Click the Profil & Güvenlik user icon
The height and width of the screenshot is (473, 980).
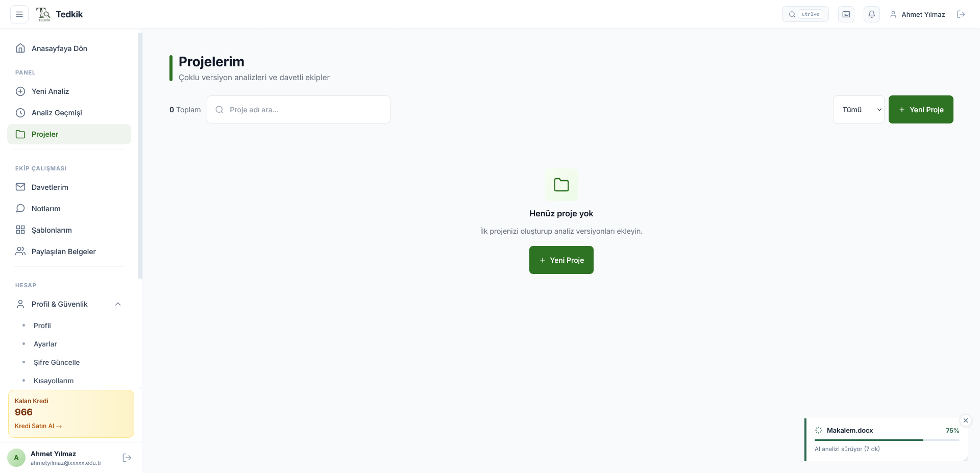[20, 304]
